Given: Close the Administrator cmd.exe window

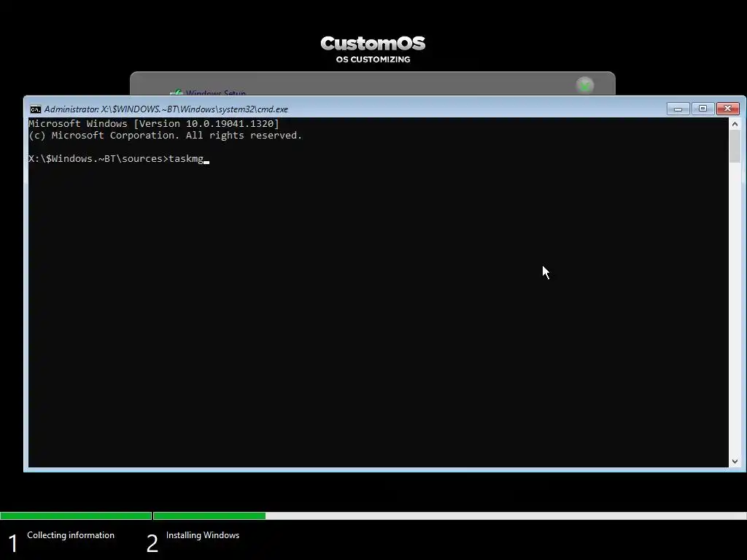Looking at the screenshot, I should click(x=727, y=109).
